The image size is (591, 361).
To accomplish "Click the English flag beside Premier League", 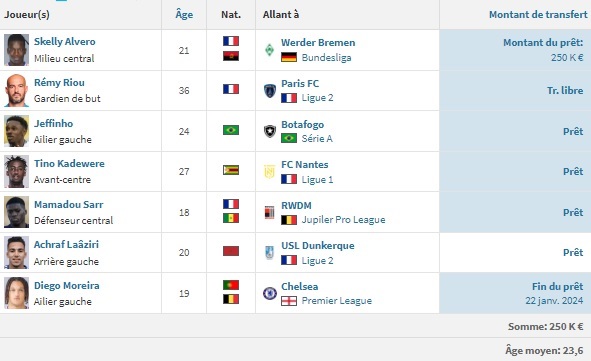I will point(289,301).
